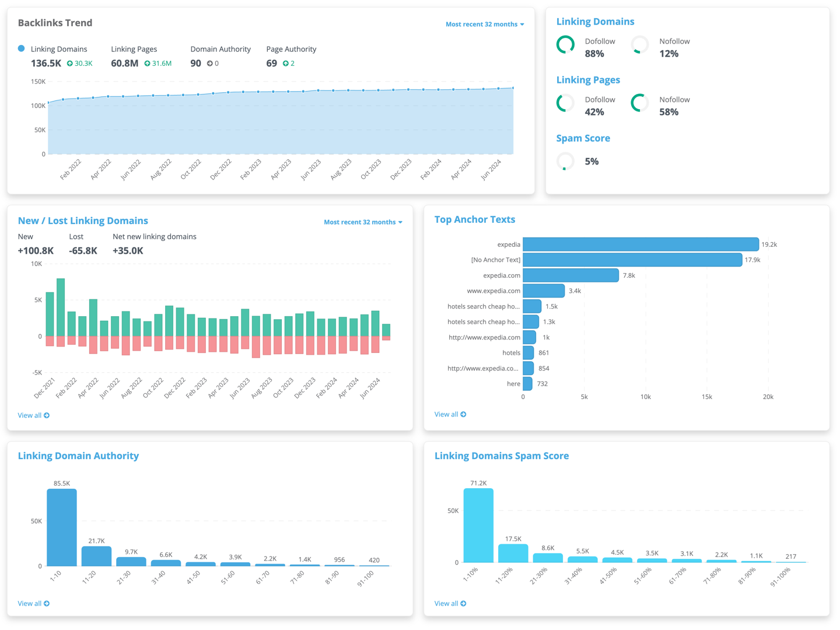The image size is (840, 630).
Task: Click the Domain Authority 0 change icon
Action: (210, 64)
